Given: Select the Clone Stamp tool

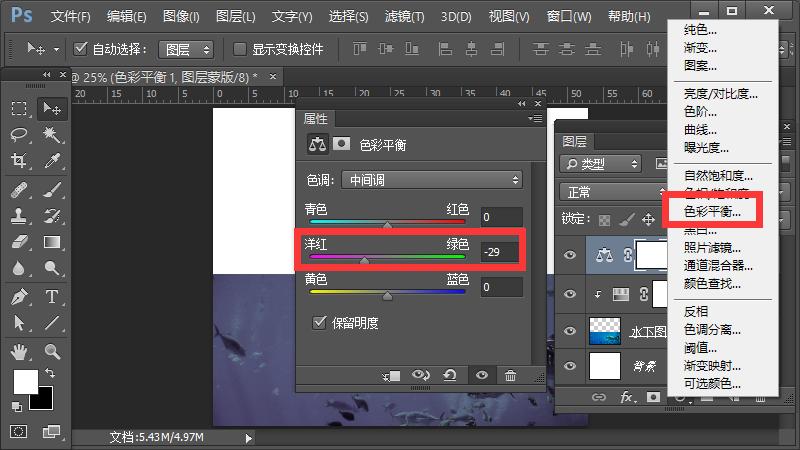Looking at the screenshot, I should pyautogui.click(x=19, y=216).
